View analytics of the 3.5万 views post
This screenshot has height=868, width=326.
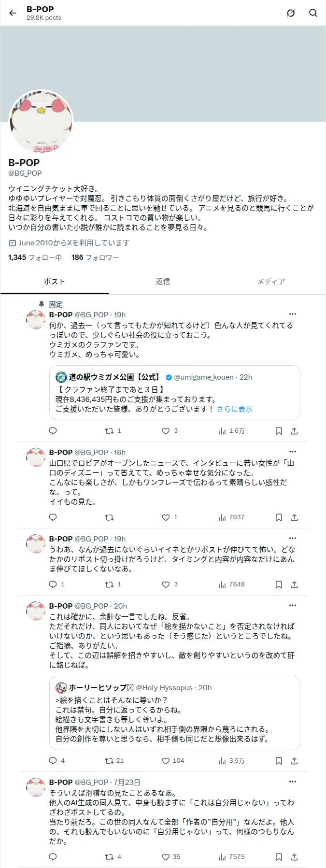[232, 761]
